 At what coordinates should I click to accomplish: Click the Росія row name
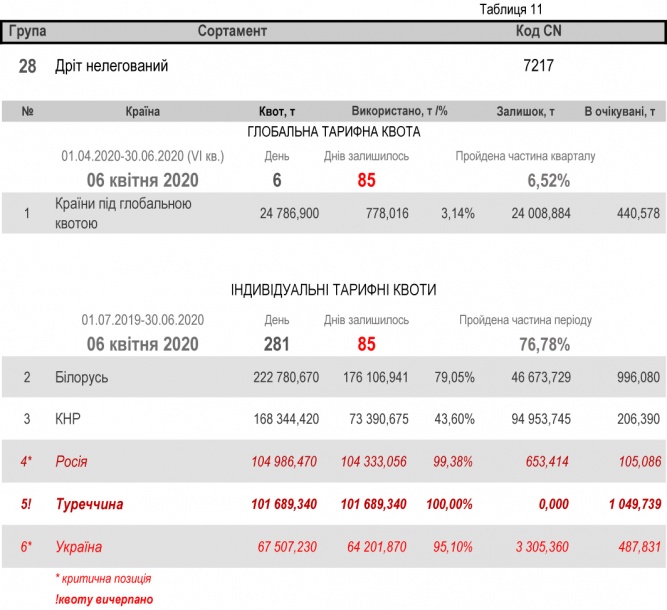[x=71, y=462]
